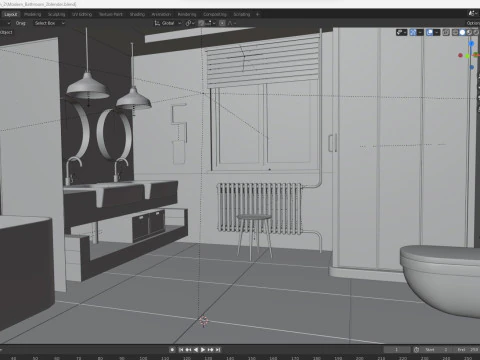Toggle snapping magnet icon

coord(201,23)
